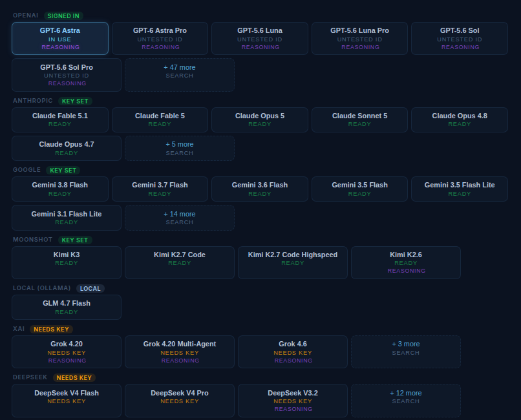The width and height of the screenshot is (521, 420).
Task: Click the XAI section heading
Action: click(19, 329)
